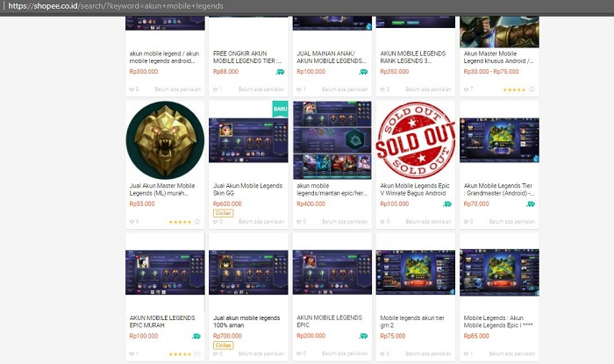Click the Cicilan tag under Rp700.000

[223, 346]
